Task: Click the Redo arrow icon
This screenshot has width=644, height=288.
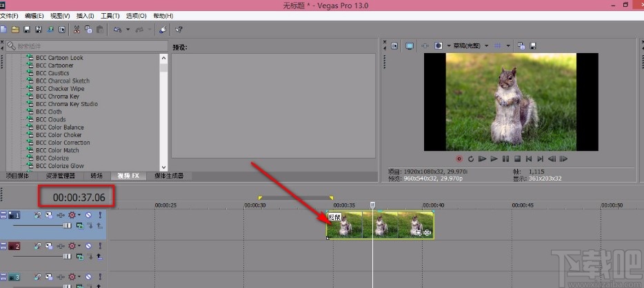Action: [141, 30]
